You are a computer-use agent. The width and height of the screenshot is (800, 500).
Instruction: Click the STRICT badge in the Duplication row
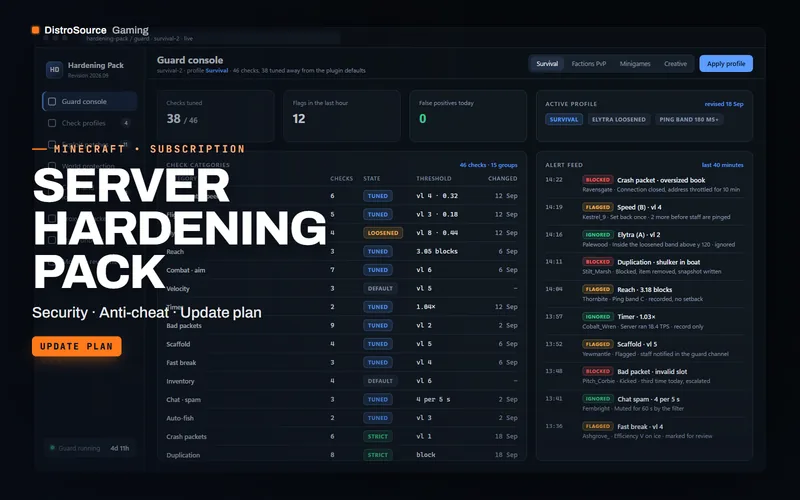[378, 455]
